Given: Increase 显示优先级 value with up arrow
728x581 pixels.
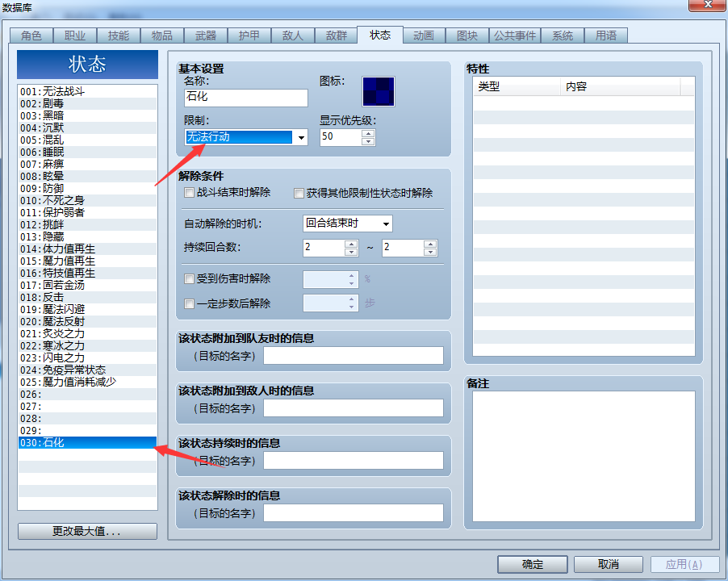Looking at the screenshot, I should pos(368,134).
